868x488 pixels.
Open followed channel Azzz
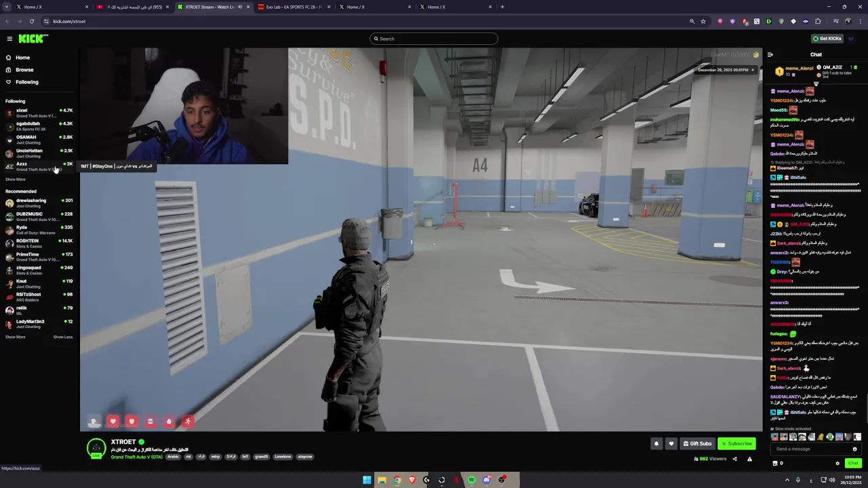[x=39, y=166]
